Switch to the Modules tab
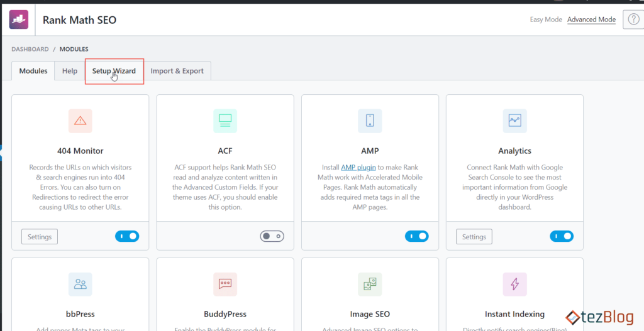 [33, 70]
